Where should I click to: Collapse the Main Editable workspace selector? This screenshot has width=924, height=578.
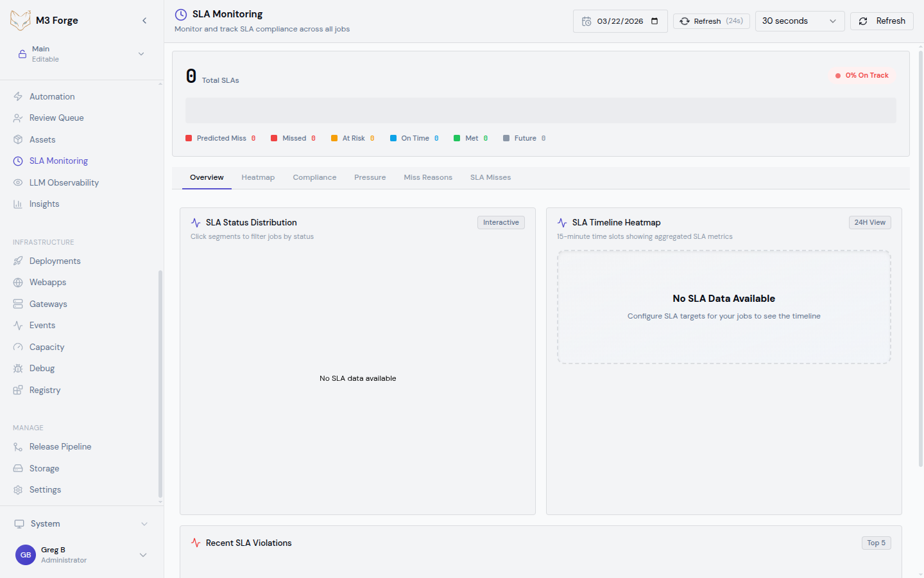click(141, 54)
